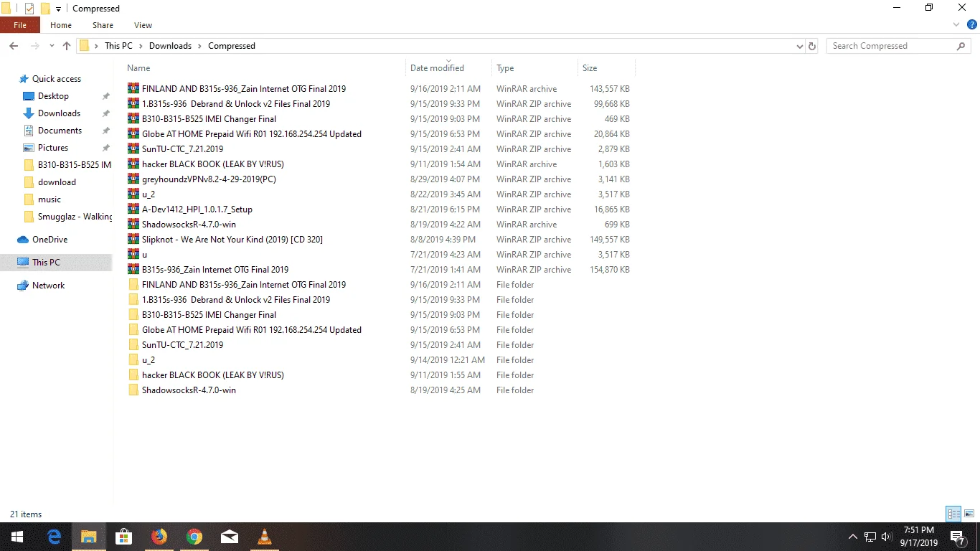Select the FINLAND AND B315s-936 WinRAR archive name
Screen dimensions: 980x551
click(244, 89)
